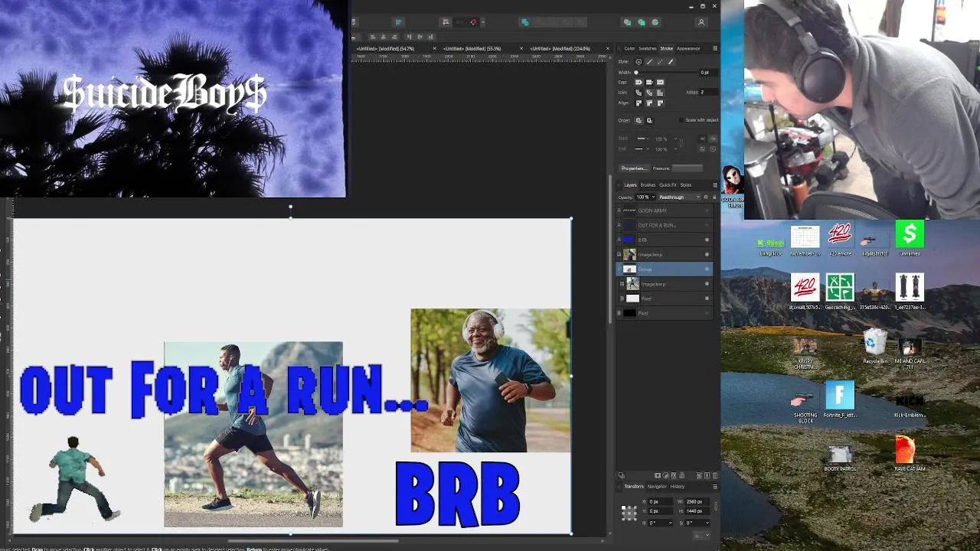This screenshot has width=980, height=551.
Task: Open the snapping options dropdown arrow
Action: (x=482, y=22)
